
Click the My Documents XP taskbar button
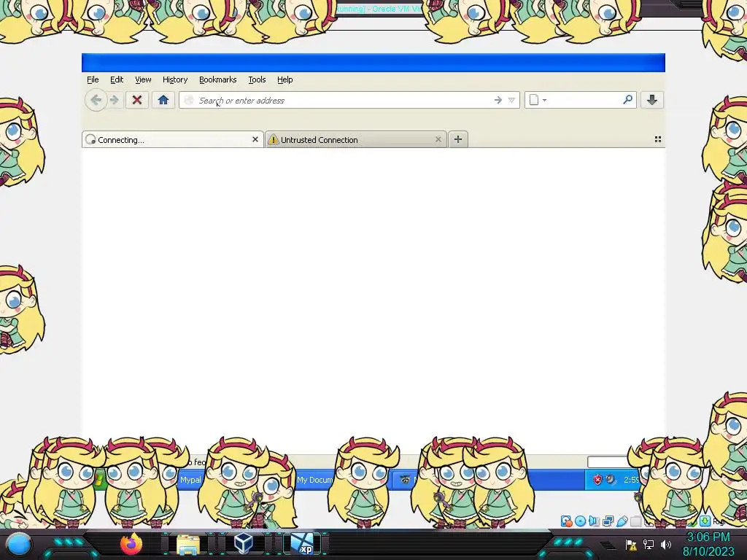(x=314, y=480)
